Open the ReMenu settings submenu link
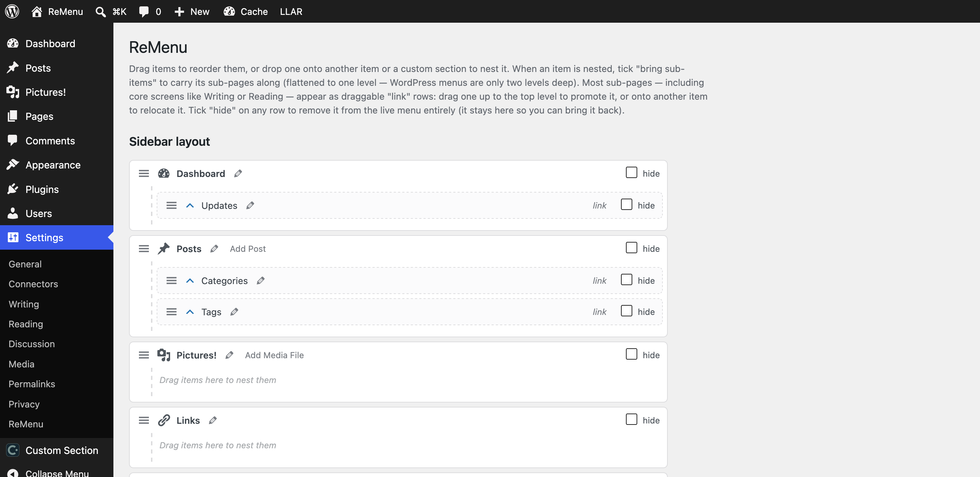This screenshot has height=477, width=980. point(26,424)
